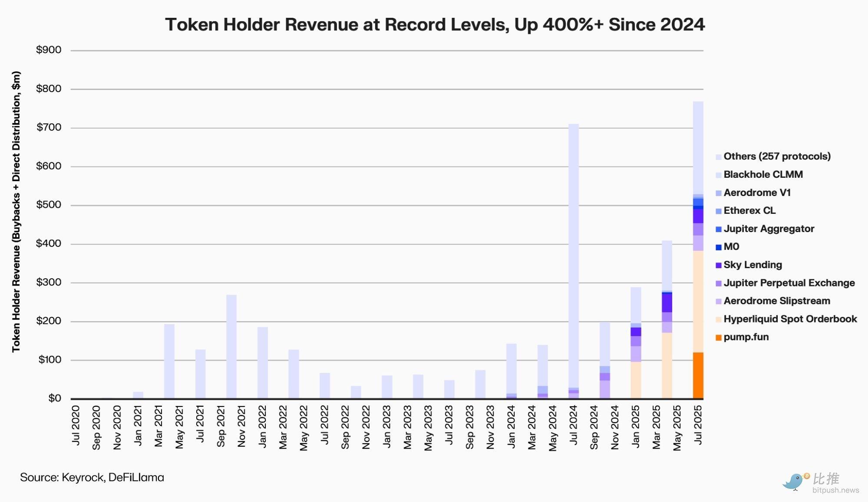
Task: Select the Others (257 protocols) legend entry
Action: pyautogui.click(x=777, y=156)
